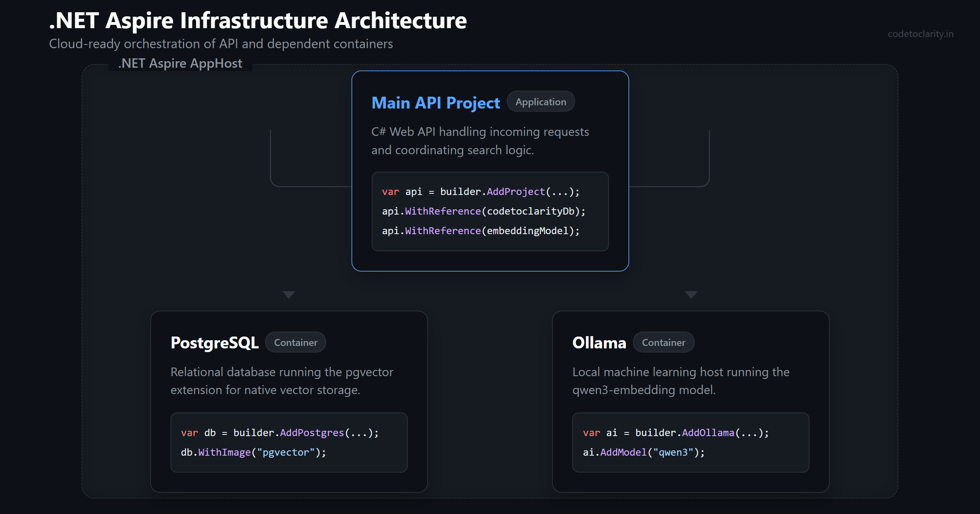Screen dimensions: 980x514
Task: Select the Container badge next to Ollama
Action: tap(664, 342)
